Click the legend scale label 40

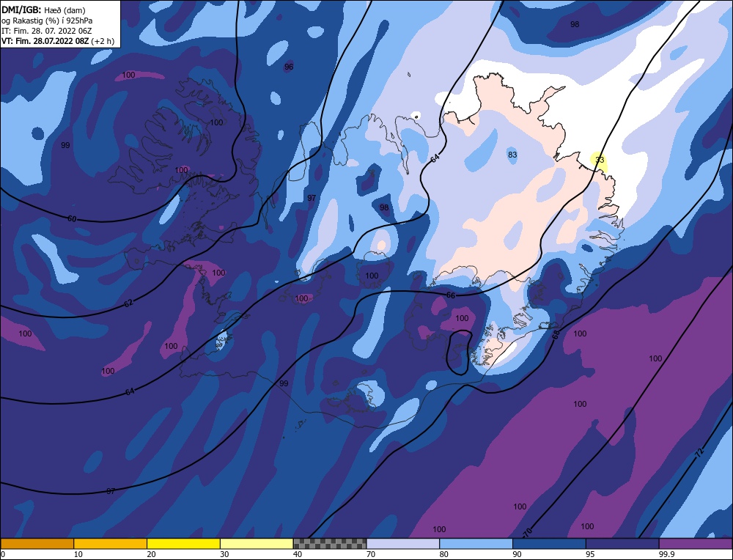[x=298, y=554]
